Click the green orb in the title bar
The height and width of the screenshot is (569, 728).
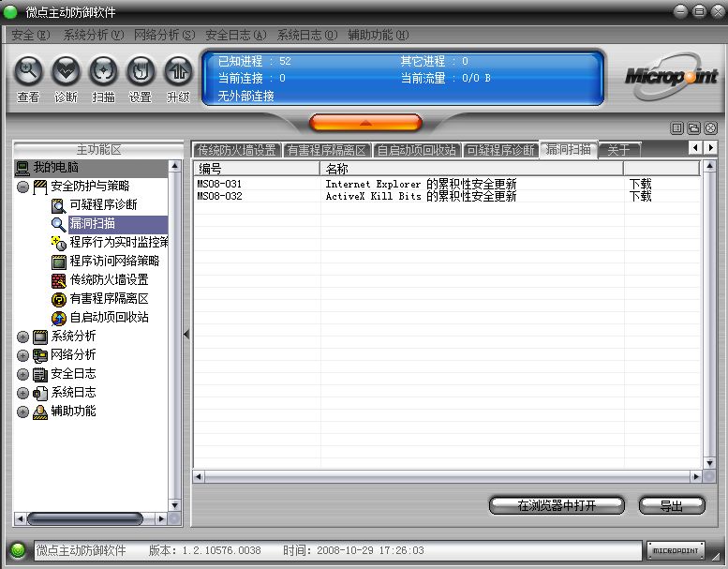(10, 12)
